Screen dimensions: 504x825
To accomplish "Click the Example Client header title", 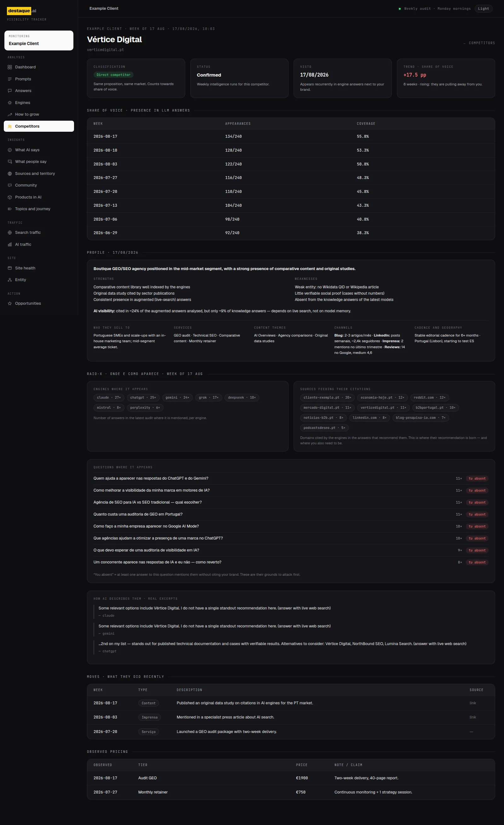I will point(104,9).
